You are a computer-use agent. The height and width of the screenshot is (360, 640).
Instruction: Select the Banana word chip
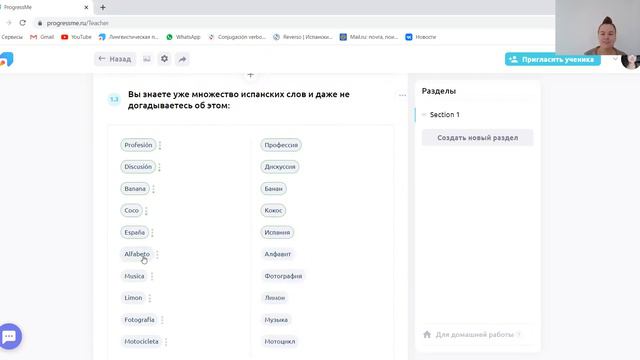pos(135,189)
